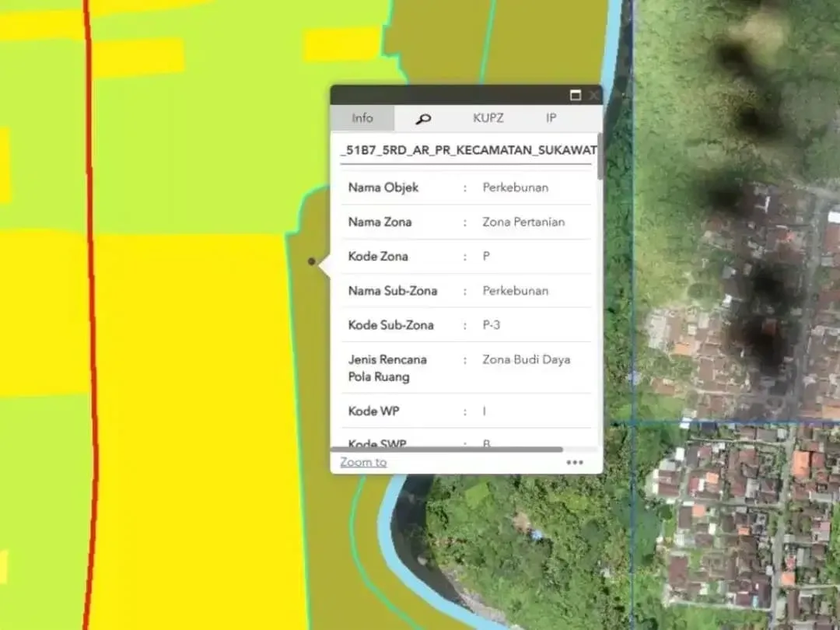
Task: Select the Kode WP value I
Action: click(485, 411)
